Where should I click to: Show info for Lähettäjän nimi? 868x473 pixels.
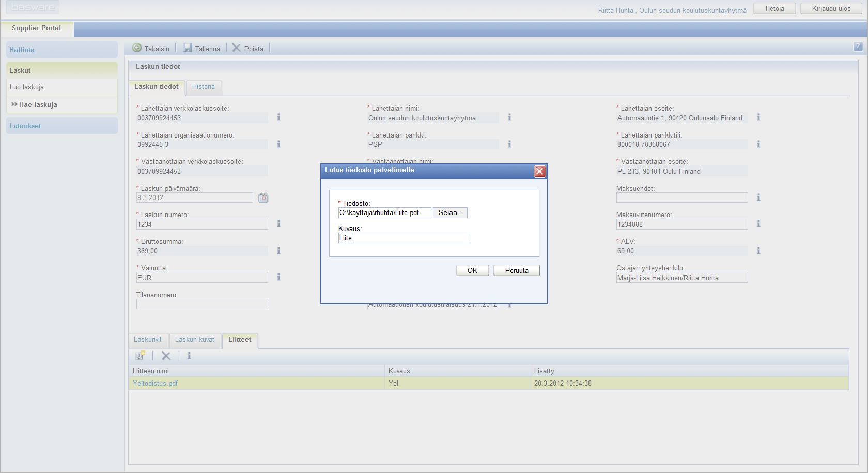click(x=509, y=117)
